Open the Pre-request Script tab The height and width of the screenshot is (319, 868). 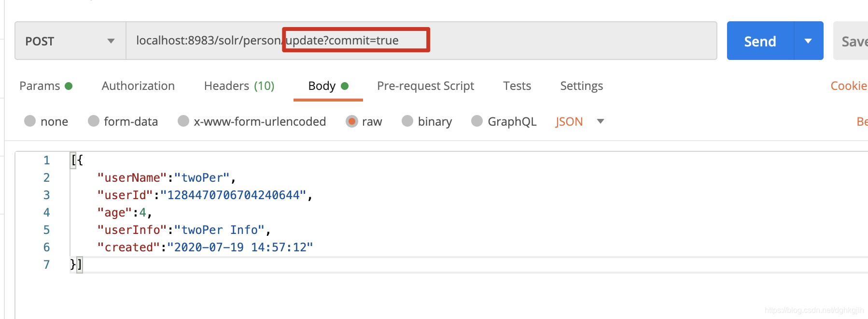click(x=425, y=86)
